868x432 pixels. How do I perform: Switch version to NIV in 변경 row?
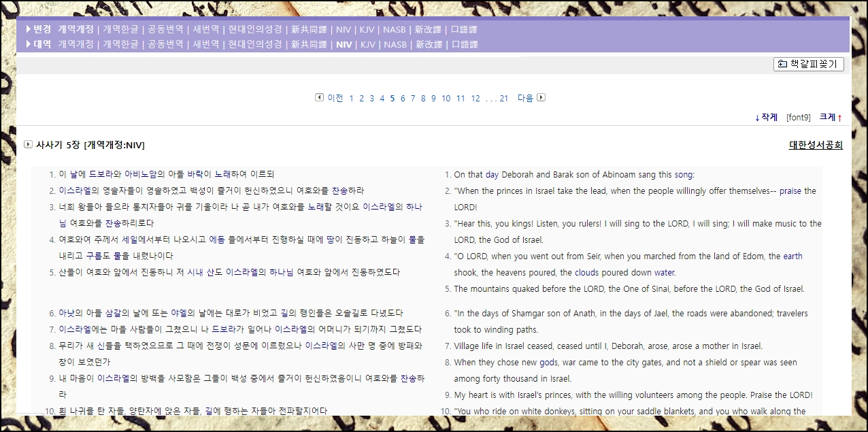point(344,29)
